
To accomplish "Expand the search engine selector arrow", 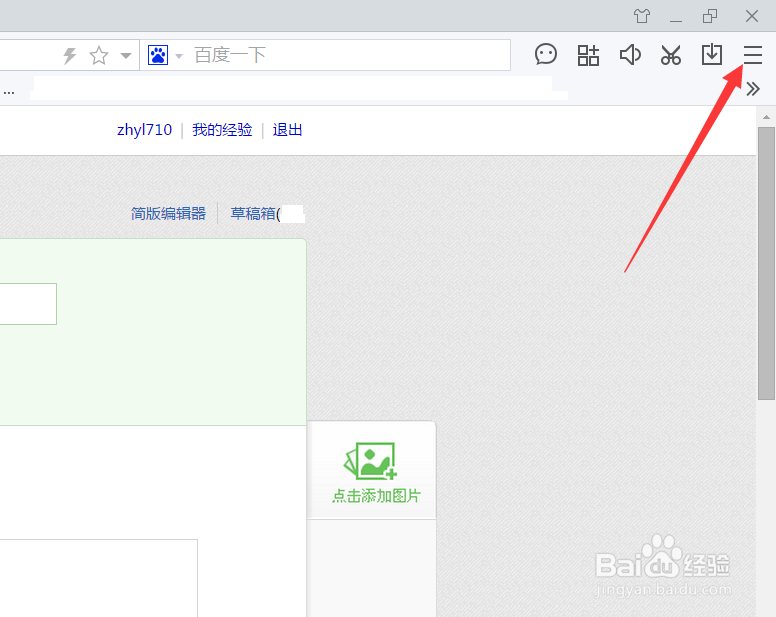I will [179, 56].
